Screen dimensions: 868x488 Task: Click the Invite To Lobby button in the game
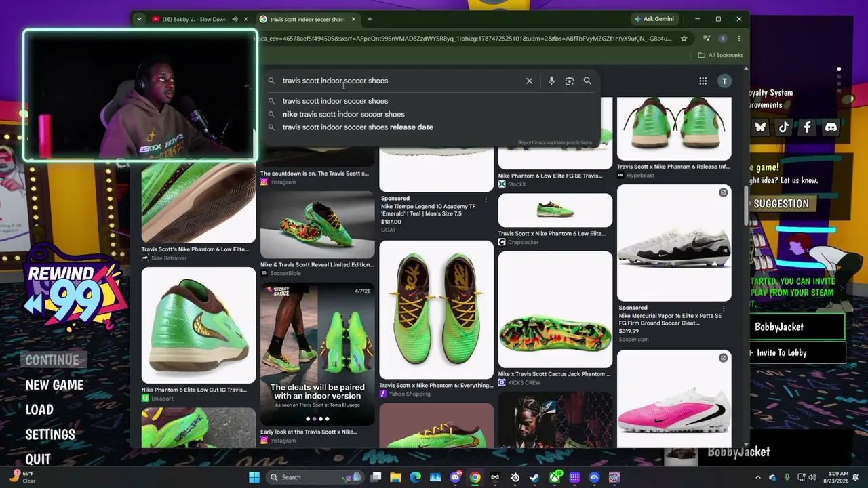pos(796,352)
